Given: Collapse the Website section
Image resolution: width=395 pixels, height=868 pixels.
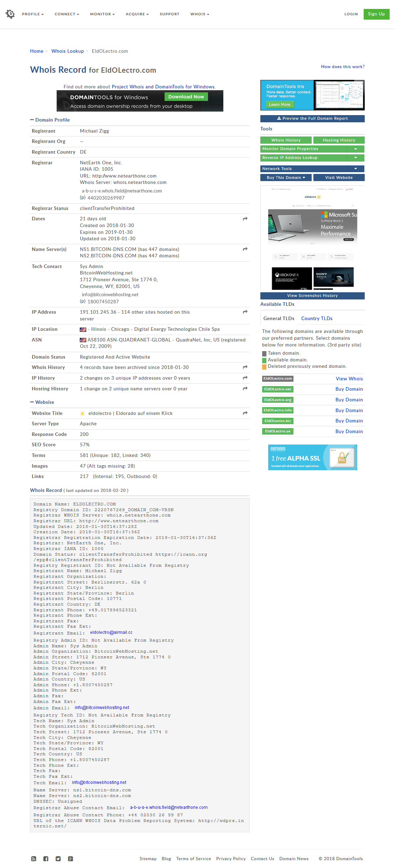Looking at the screenshot, I should [x=42, y=402].
